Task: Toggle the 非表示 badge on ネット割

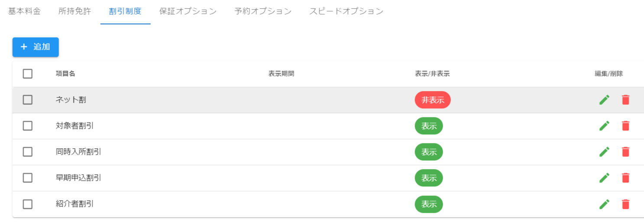Action: coord(433,100)
